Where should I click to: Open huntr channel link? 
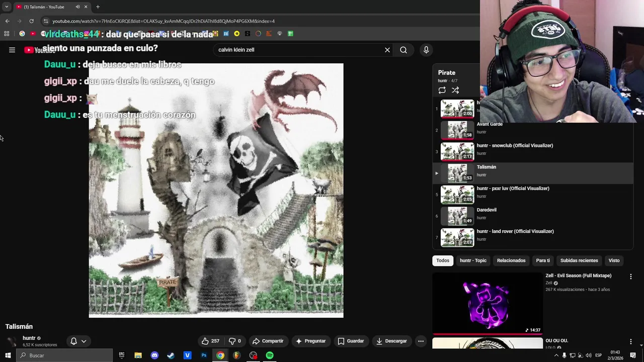[29, 338]
